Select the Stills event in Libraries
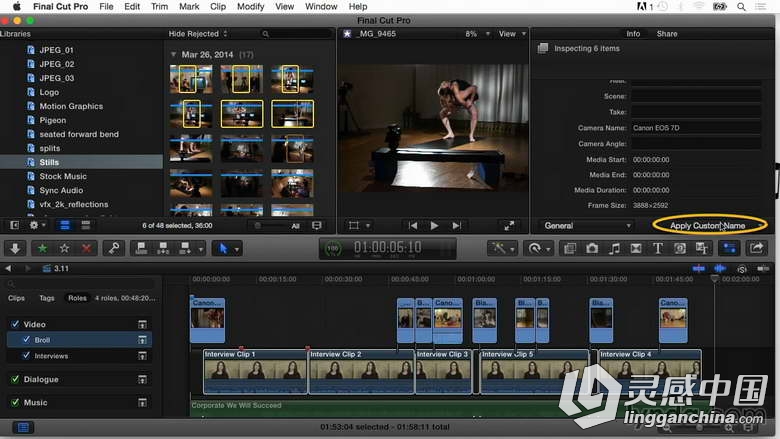Viewport: 780px width, 439px height. pyautogui.click(x=82, y=162)
